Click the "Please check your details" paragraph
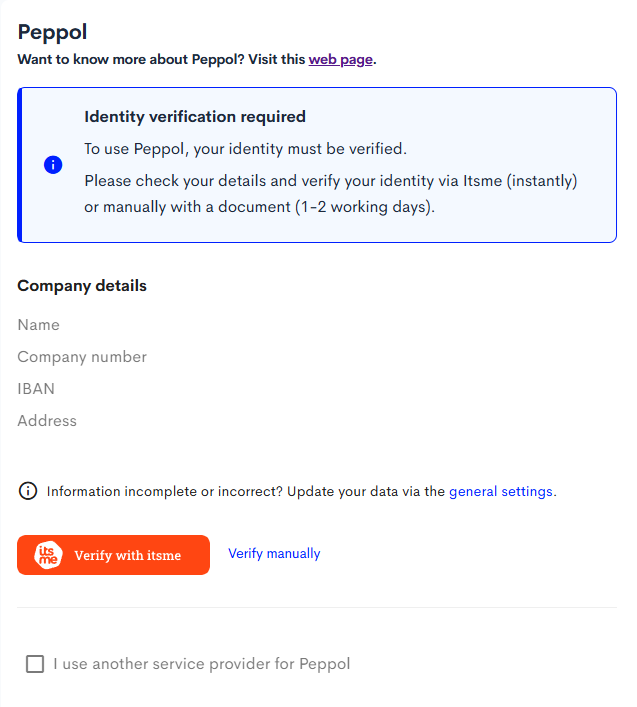The height and width of the screenshot is (707, 637). point(330,192)
